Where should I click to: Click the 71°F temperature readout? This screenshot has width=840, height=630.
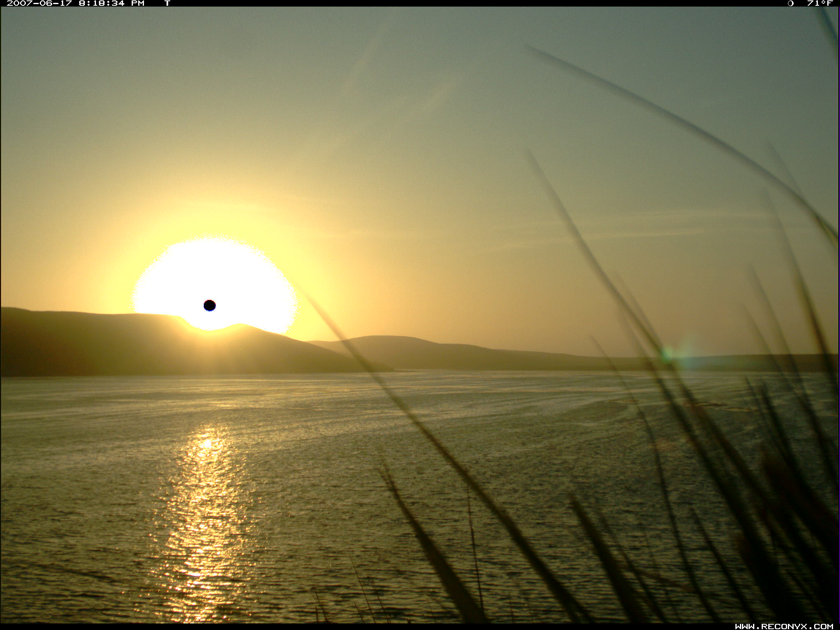pyautogui.click(x=819, y=3)
